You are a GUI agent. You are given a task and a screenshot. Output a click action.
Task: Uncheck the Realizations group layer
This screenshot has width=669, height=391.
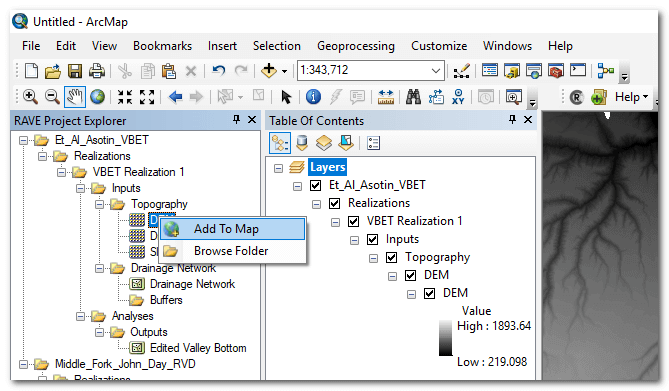(x=334, y=203)
